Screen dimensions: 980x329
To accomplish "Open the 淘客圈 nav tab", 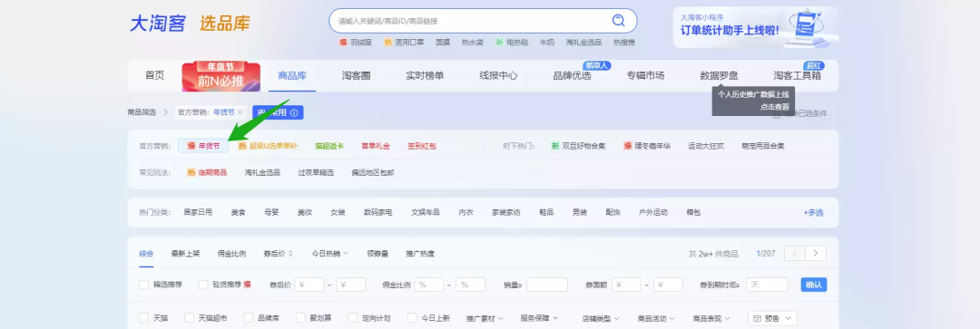I will (x=357, y=75).
